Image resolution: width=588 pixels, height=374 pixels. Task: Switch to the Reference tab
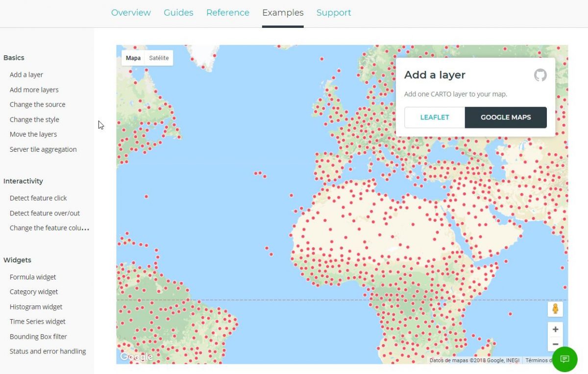tap(227, 12)
